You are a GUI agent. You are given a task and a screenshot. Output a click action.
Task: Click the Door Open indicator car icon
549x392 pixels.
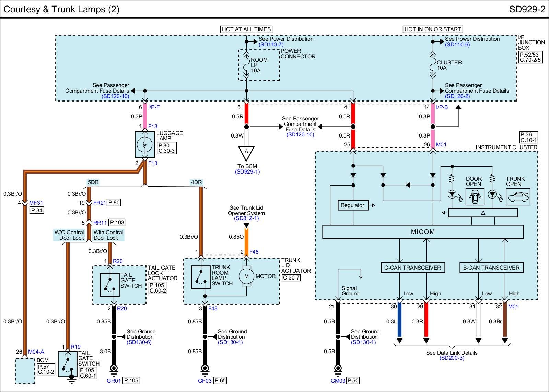[475, 197]
